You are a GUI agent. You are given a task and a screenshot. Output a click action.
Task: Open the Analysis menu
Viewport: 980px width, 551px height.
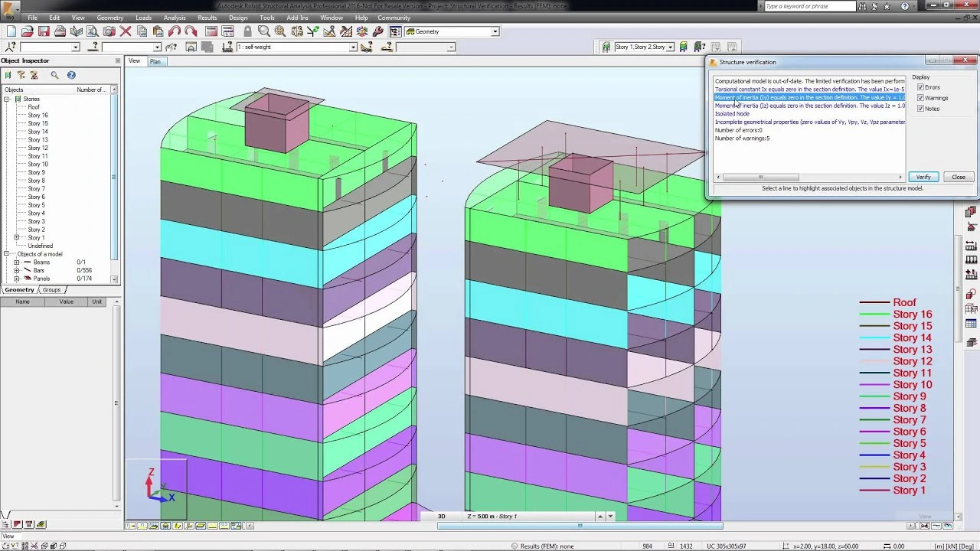175,18
